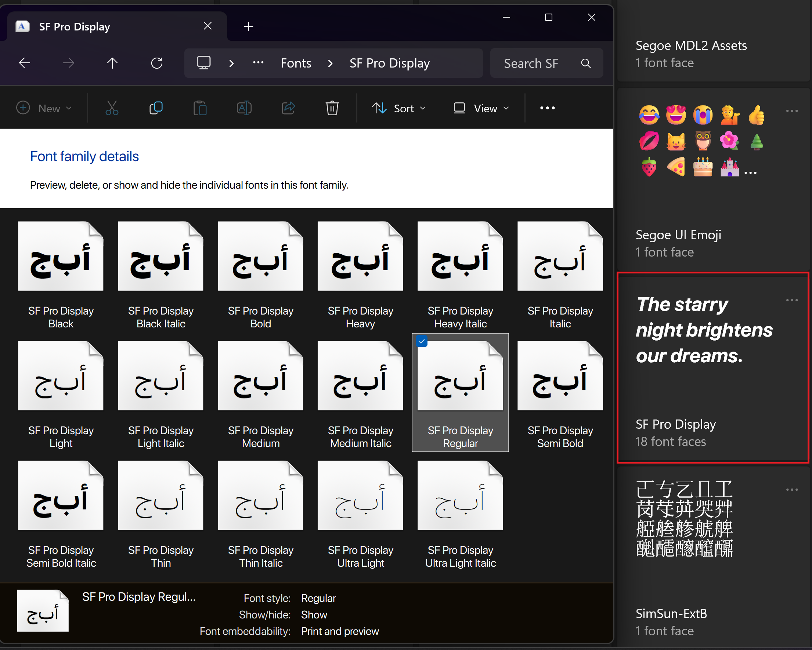Click the Share icon in toolbar
This screenshot has height=650, width=812.
tap(288, 108)
